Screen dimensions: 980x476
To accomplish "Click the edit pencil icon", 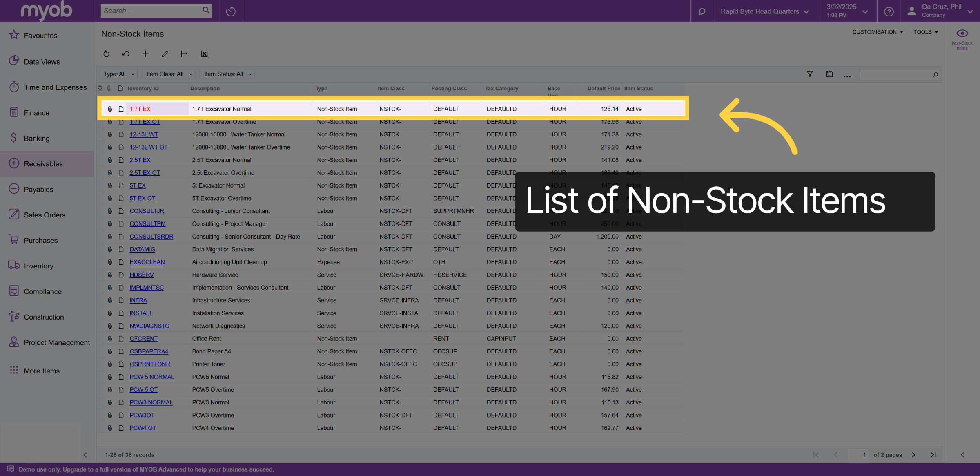I will pos(165,54).
